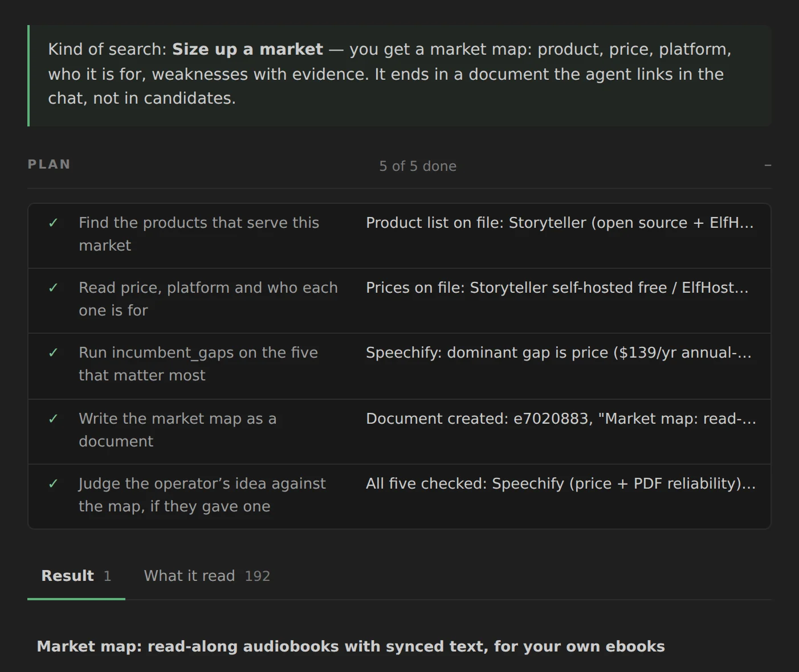Image resolution: width=799 pixels, height=672 pixels.
Task: Click the '5 of 5 done' progress text
Action: point(418,166)
